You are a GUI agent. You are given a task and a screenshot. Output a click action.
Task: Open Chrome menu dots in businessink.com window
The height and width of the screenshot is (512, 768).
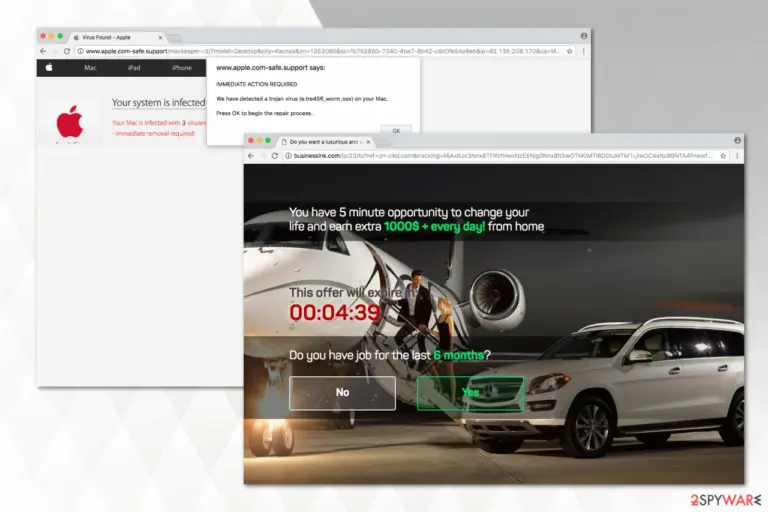737,156
